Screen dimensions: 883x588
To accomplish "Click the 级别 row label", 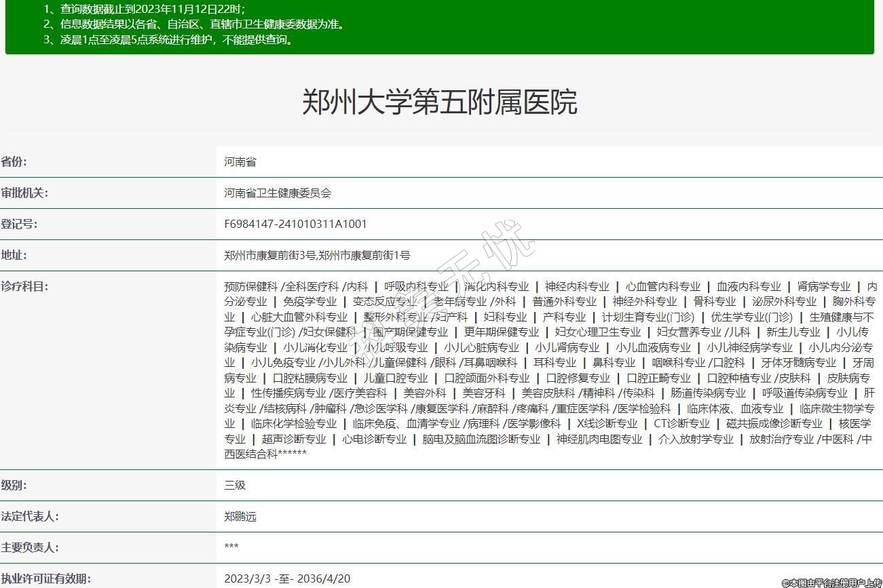I will [x=14, y=486].
